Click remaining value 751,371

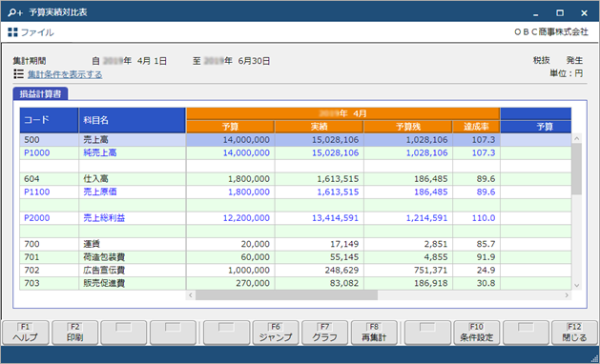[430, 270]
